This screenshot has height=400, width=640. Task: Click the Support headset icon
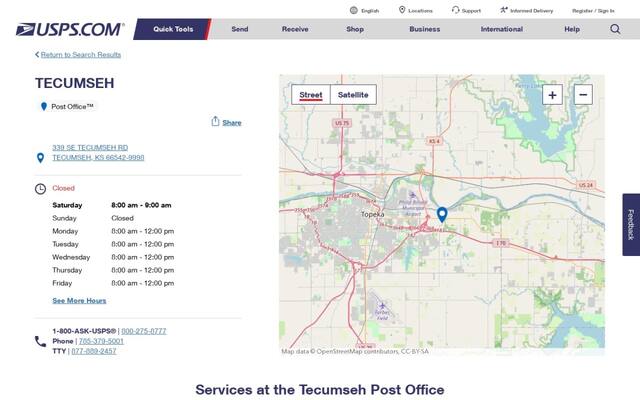[456, 10]
